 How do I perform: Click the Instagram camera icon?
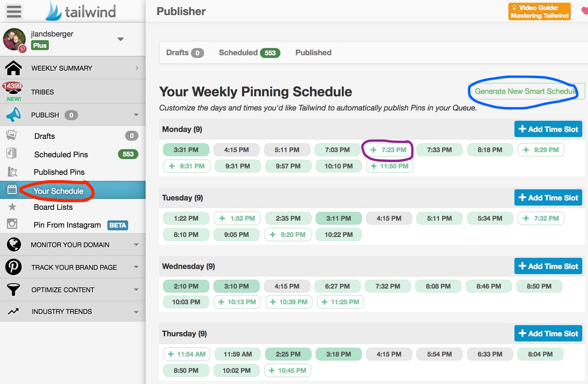point(12,224)
